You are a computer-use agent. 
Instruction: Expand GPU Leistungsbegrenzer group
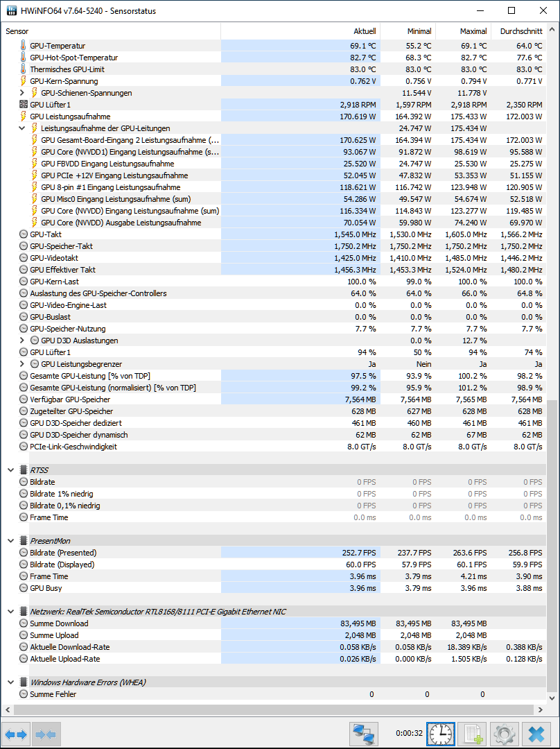point(22,364)
